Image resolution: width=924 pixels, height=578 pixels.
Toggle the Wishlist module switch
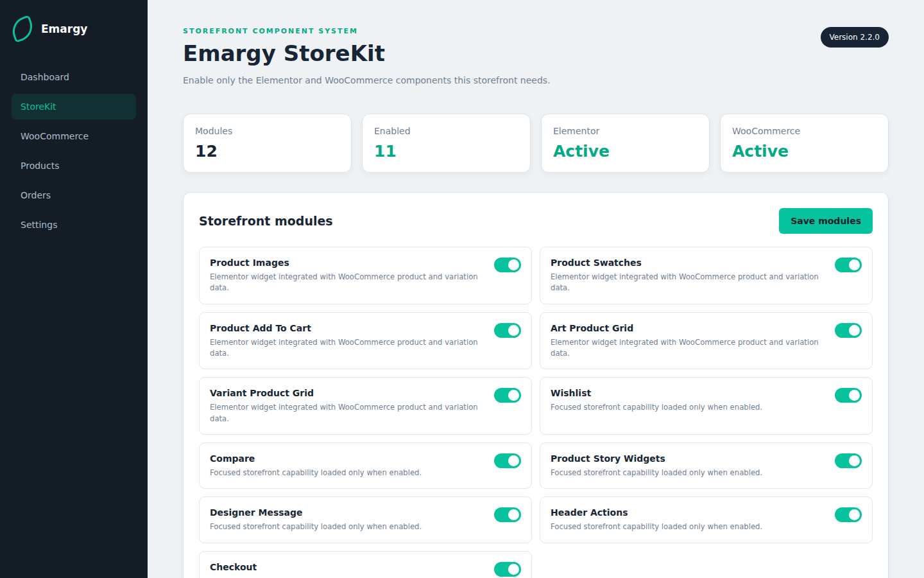pos(848,395)
